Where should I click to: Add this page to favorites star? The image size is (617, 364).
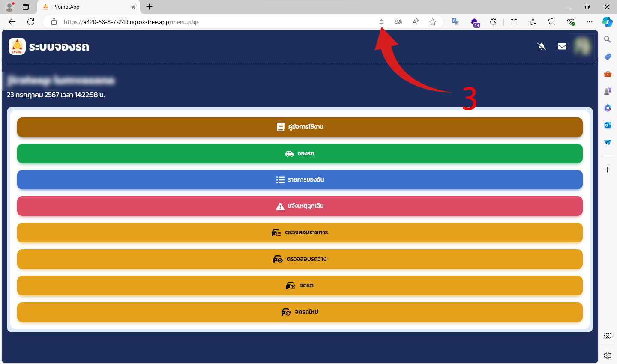coord(433,22)
